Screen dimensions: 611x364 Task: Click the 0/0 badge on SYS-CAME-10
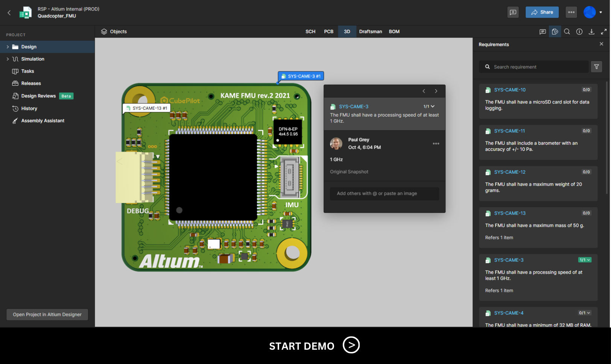586,89
